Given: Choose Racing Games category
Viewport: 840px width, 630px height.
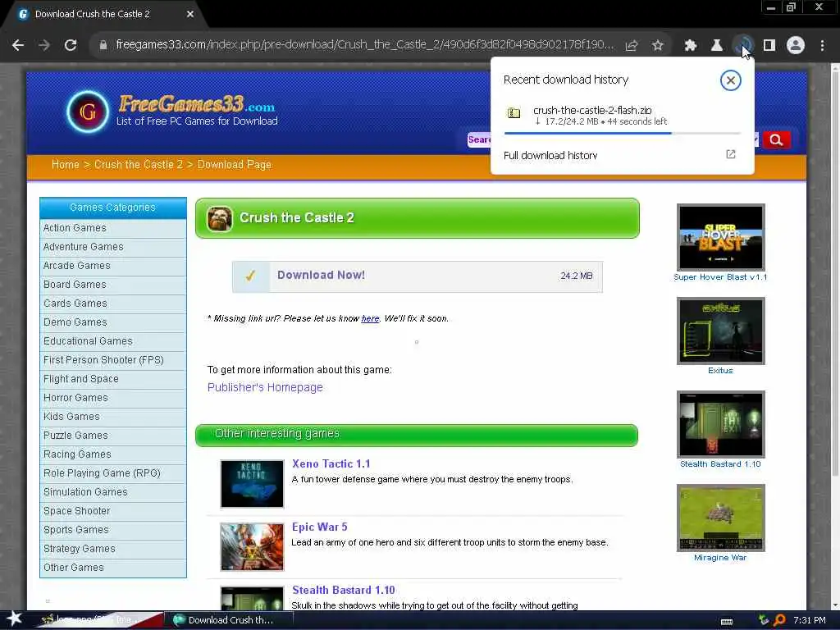Looking at the screenshot, I should [x=113, y=454].
